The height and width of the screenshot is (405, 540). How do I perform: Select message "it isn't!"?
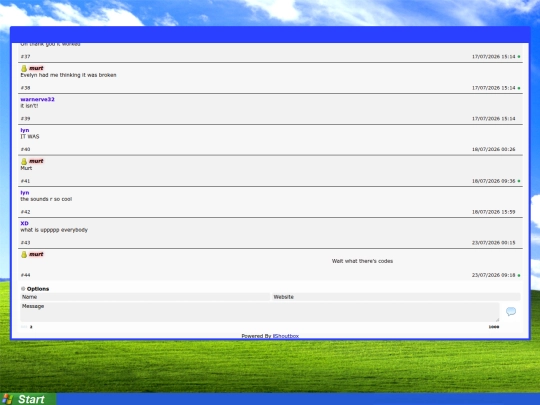(29, 106)
